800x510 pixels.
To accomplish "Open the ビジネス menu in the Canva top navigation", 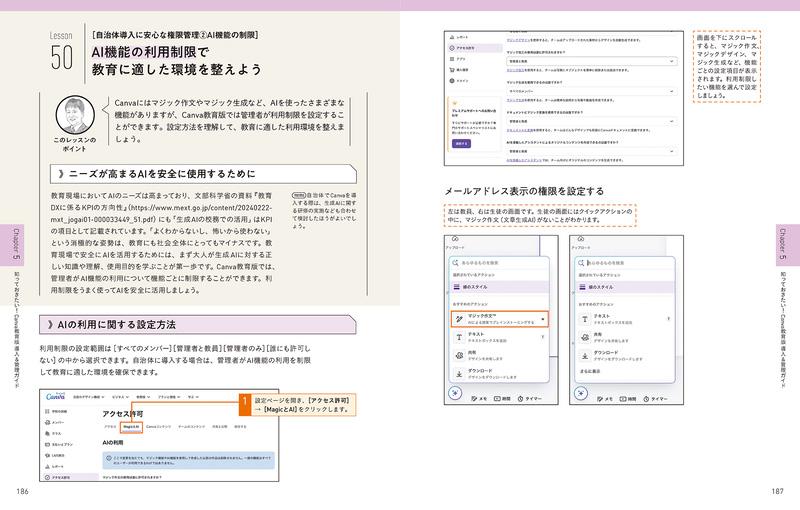I will (x=119, y=396).
